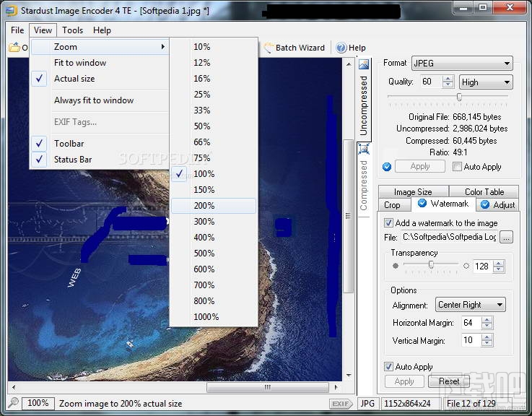Click the Quality slider handle
Screen dimensions: 532x416
click(459, 97)
